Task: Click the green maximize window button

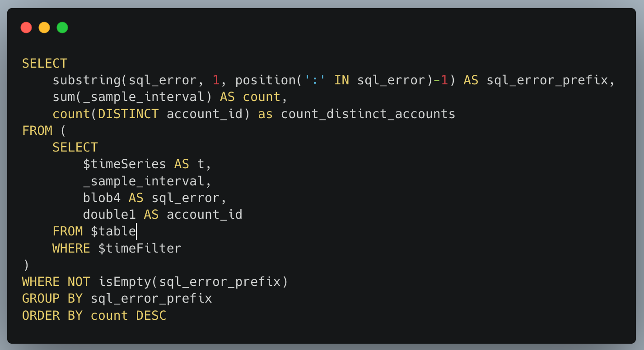Action: coord(62,28)
